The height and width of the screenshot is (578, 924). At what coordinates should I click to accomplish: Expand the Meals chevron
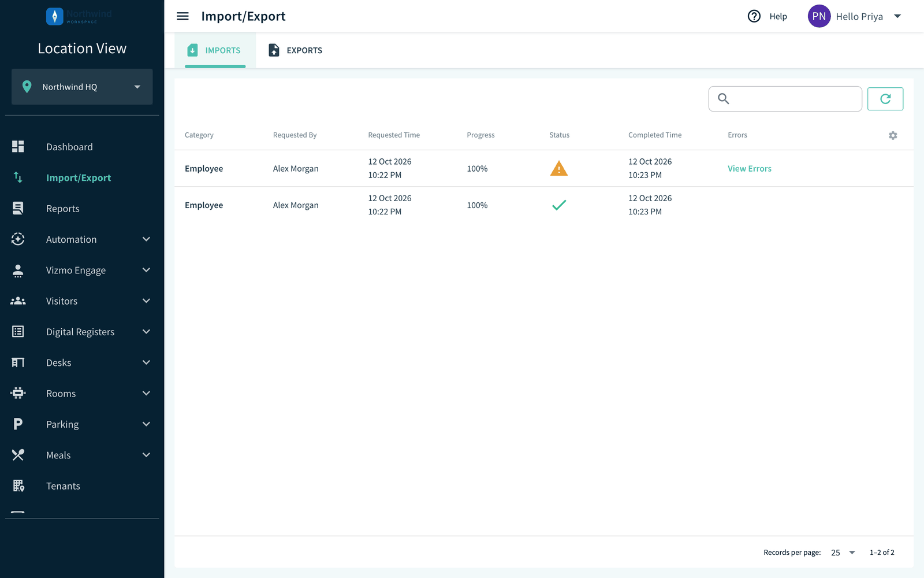146,455
